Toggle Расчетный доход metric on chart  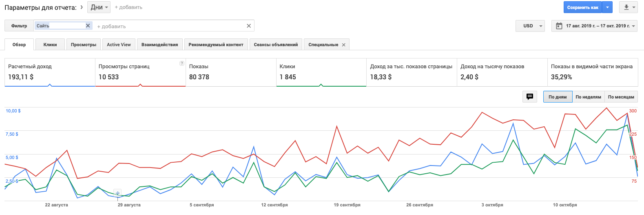pyautogui.click(x=50, y=72)
